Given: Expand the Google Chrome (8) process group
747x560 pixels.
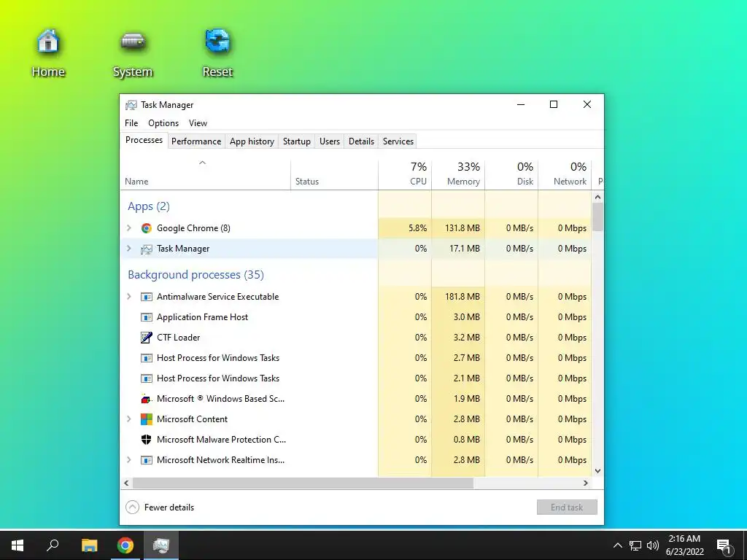Looking at the screenshot, I should [128, 228].
